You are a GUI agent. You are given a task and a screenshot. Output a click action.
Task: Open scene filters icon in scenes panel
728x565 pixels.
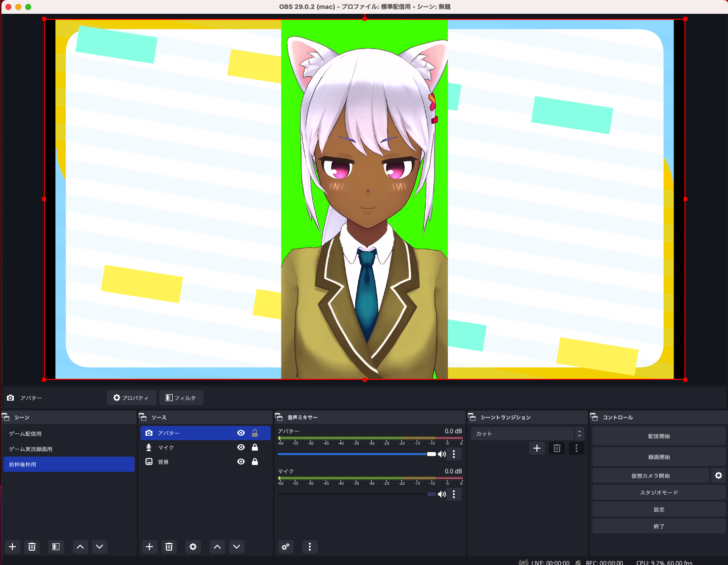(56, 547)
